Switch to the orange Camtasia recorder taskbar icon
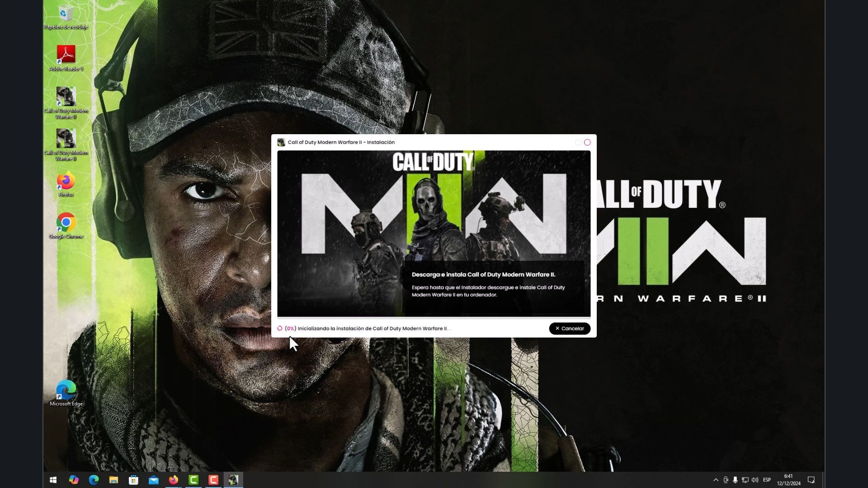Image resolution: width=868 pixels, height=488 pixels. tap(213, 480)
